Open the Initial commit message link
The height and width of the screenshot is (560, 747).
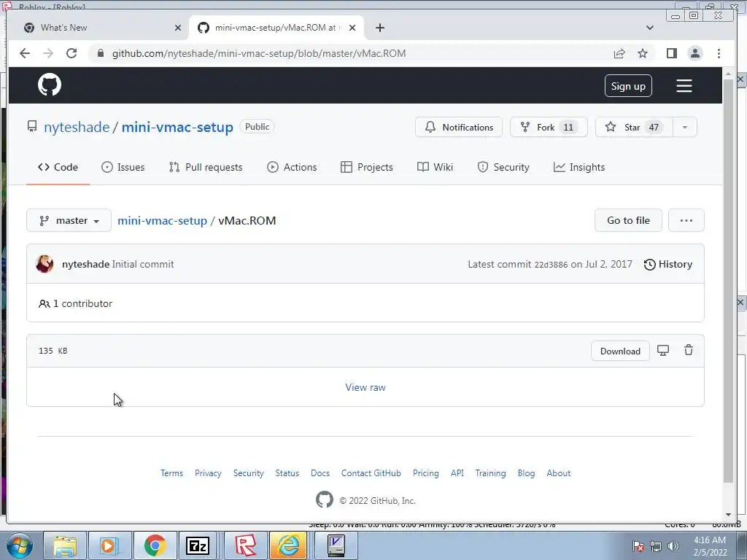click(143, 264)
